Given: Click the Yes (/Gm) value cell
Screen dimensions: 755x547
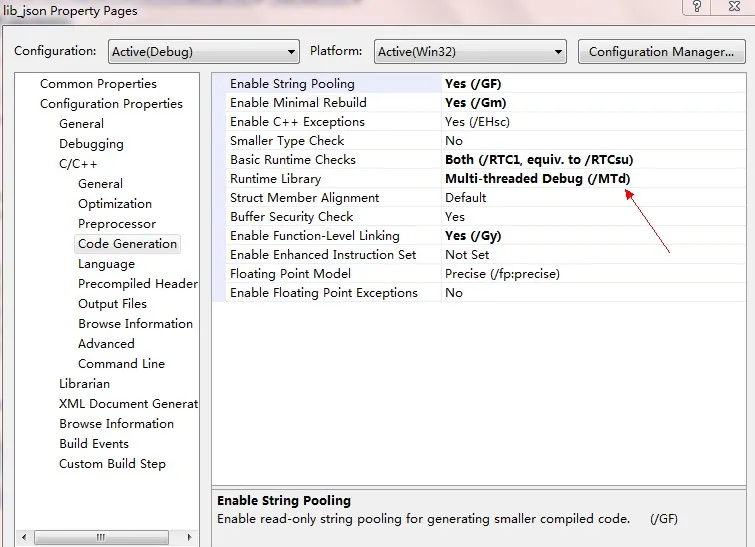Looking at the screenshot, I should tap(593, 103).
